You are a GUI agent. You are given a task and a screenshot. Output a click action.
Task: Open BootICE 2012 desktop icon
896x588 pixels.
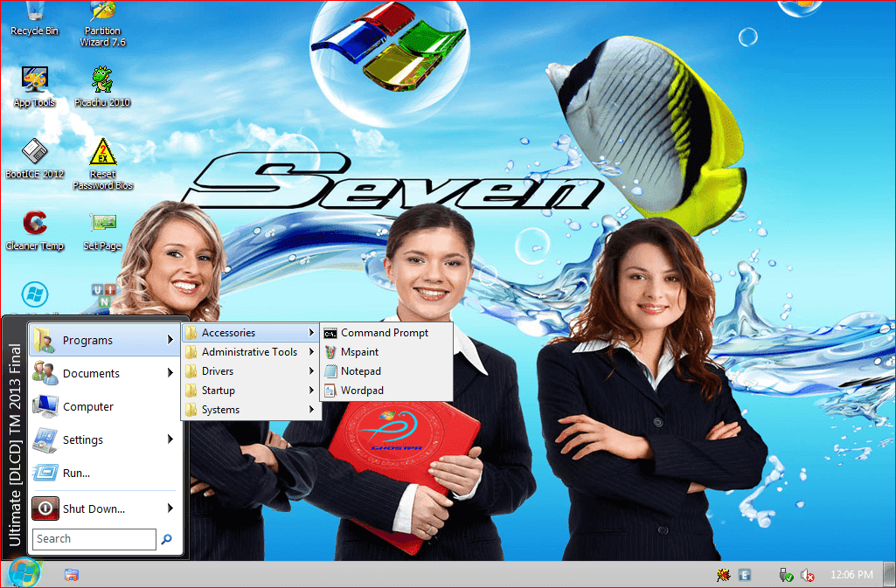(35, 159)
